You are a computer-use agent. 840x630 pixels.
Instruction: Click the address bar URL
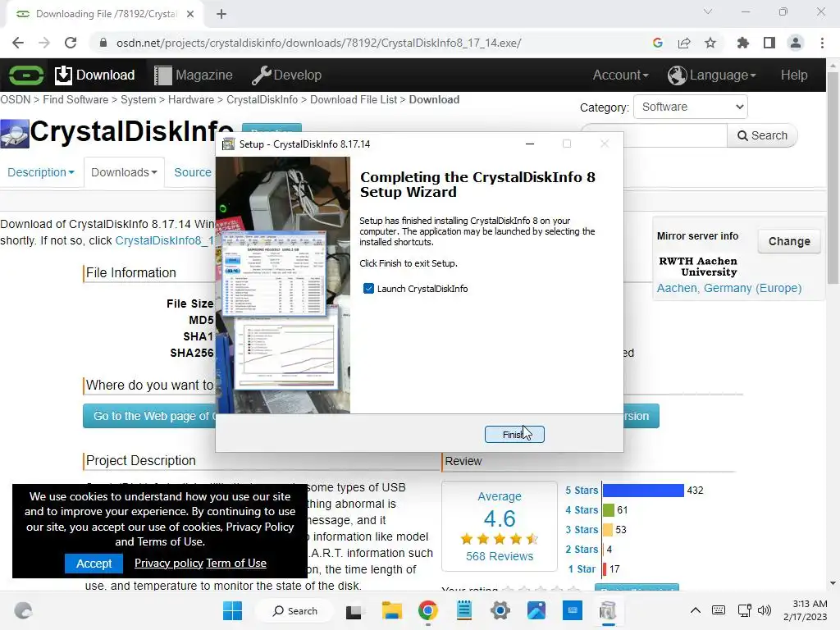[x=319, y=43]
